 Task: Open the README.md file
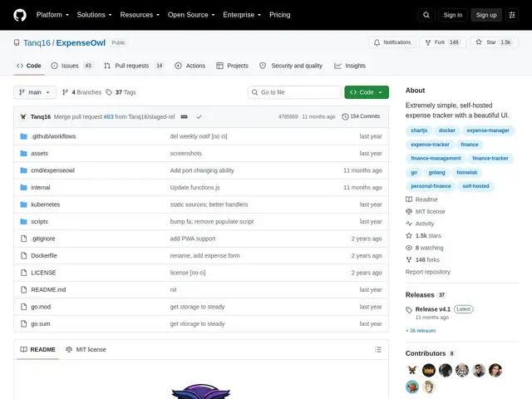coord(48,290)
